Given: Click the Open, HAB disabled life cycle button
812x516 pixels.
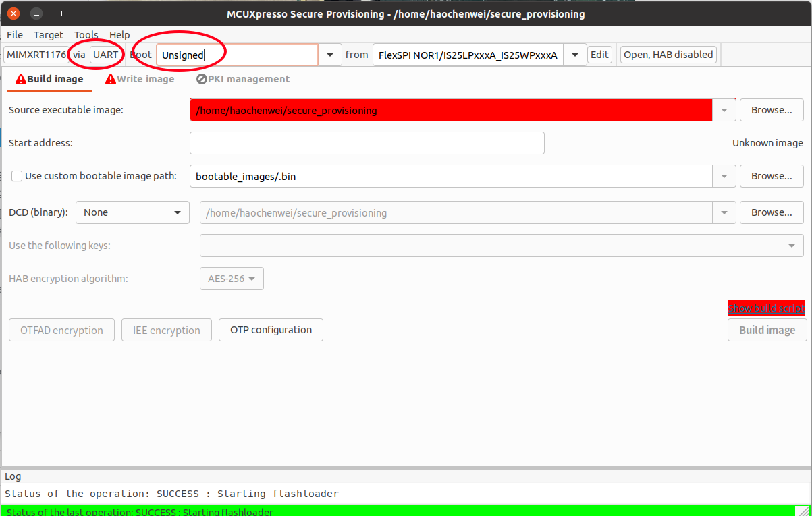Looking at the screenshot, I should pos(668,55).
